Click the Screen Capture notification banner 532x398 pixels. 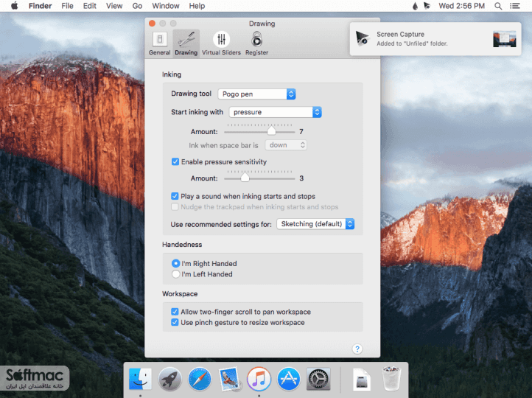click(435, 38)
